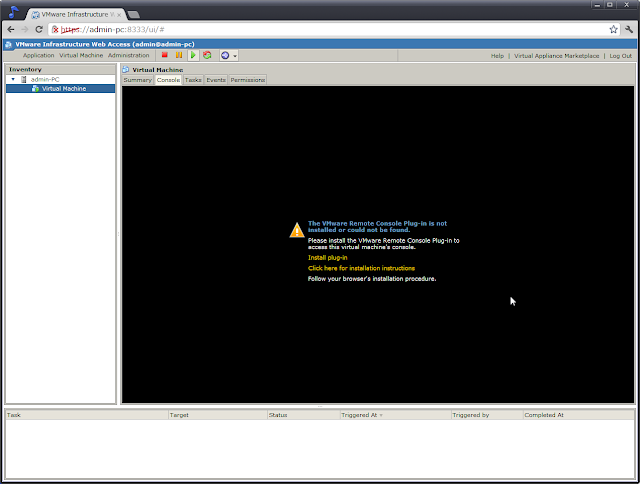Viewport: 640px width, 484px height.
Task: Reload the page with refresh icon
Action: click(39, 29)
